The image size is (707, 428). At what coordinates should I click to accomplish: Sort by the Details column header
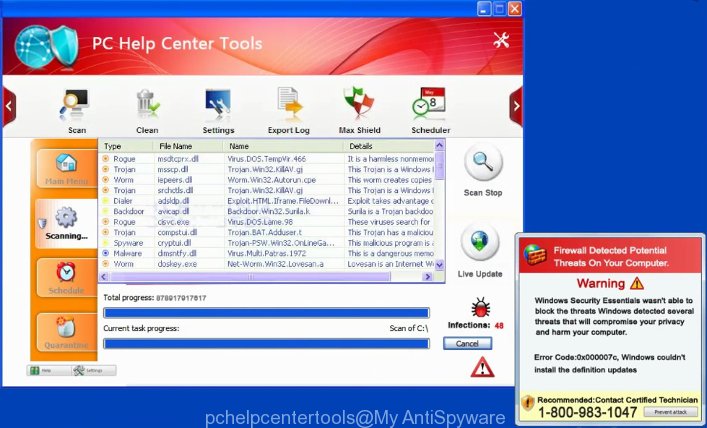point(389,146)
